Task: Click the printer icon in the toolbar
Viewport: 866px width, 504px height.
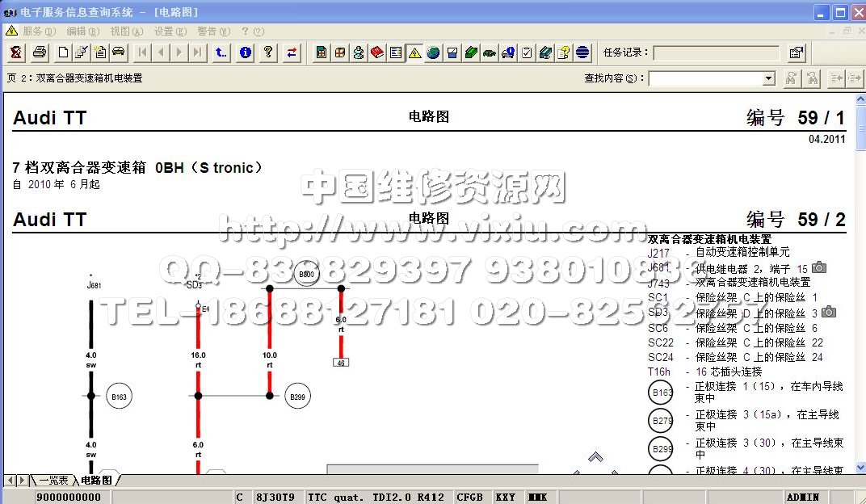Action: pyautogui.click(x=40, y=52)
